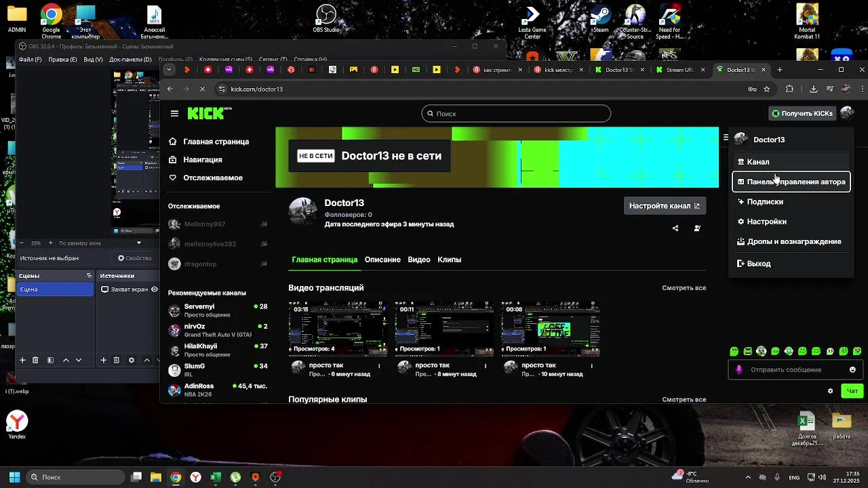This screenshot has width=868, height=488.
Task: Switch to Видео tab
Action: pos(419,260)
